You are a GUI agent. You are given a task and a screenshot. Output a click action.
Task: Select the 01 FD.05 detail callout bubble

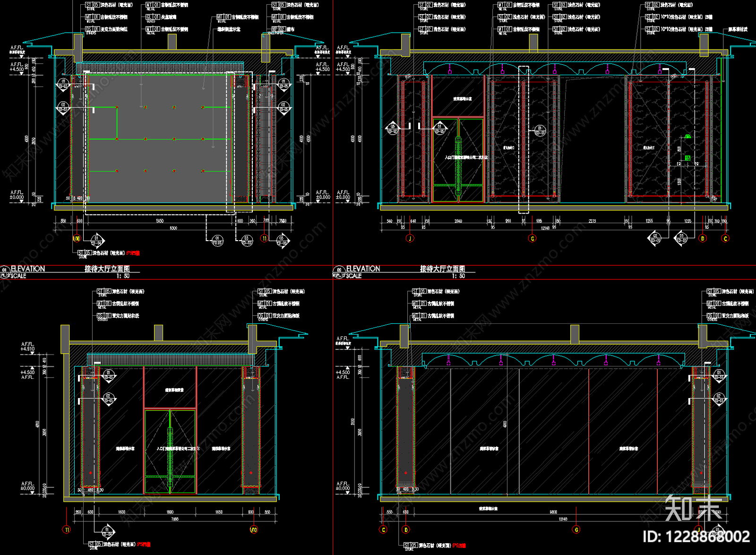tap(217, 241)
